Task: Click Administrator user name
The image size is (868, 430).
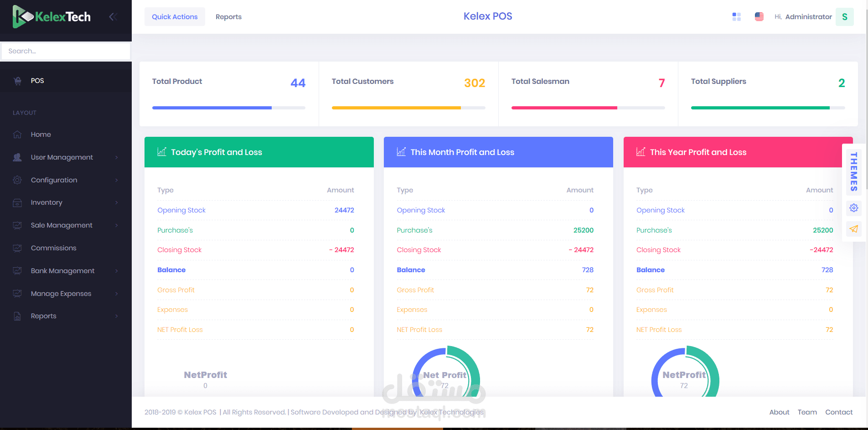Action: click(x=808, y=17)
